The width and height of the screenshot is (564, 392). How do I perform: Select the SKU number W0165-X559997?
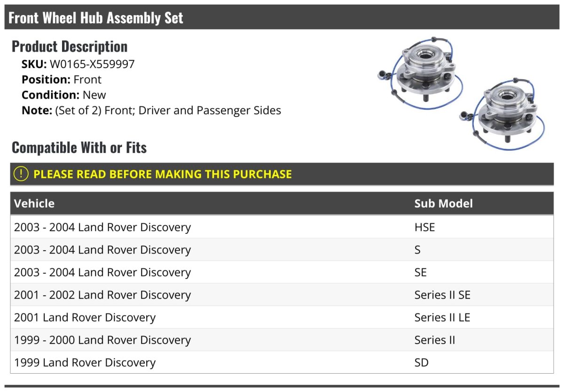coord(92,64)
